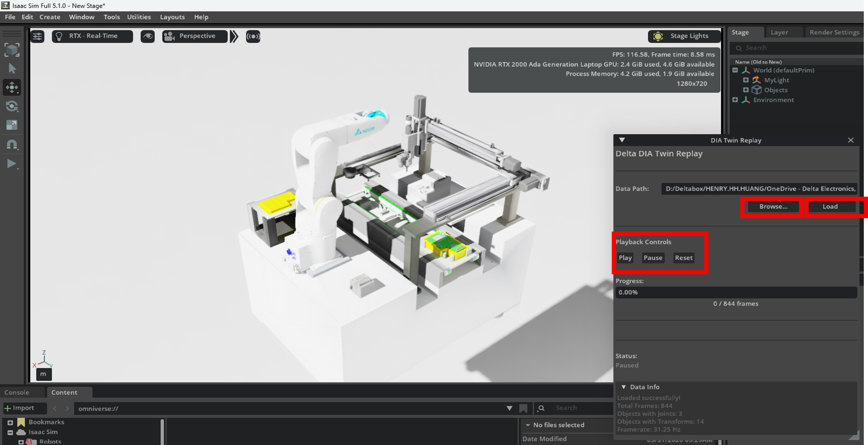Viewport: 868px width, 445px height.
Task: Switch to the Render Settings tab
Action: [834, 32]
